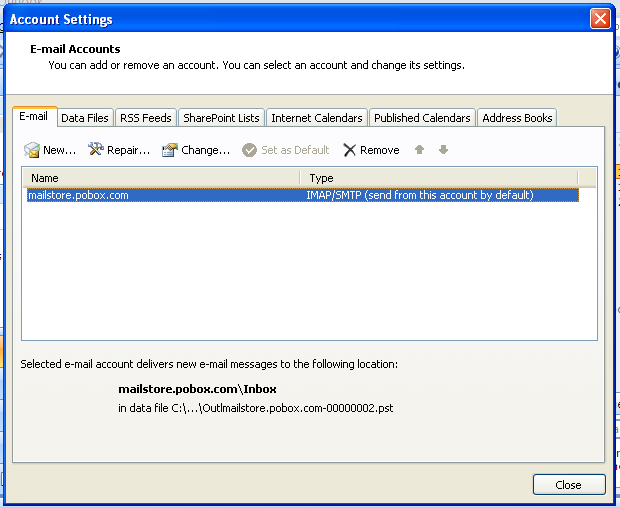Go to the SharePoint Lists tab
The width and height of the screenshot is (620, 508).
[221, 118]
